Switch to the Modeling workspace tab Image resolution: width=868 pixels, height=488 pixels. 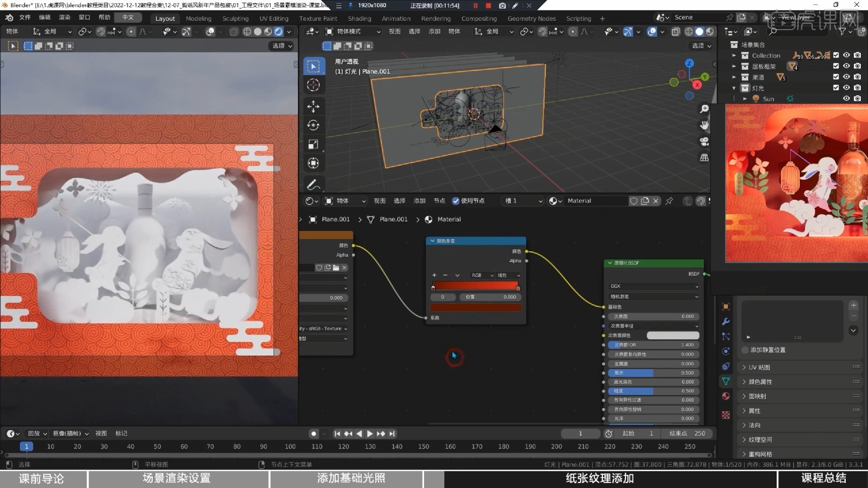pos(198,19)
